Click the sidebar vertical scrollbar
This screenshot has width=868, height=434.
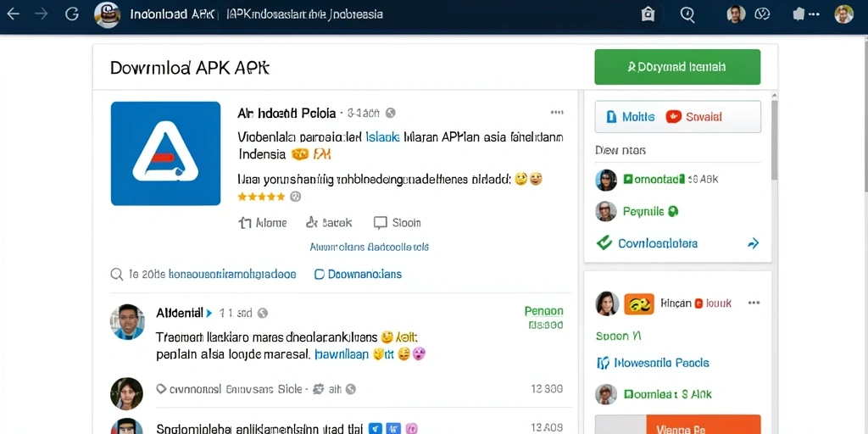[x=775, y=141]
